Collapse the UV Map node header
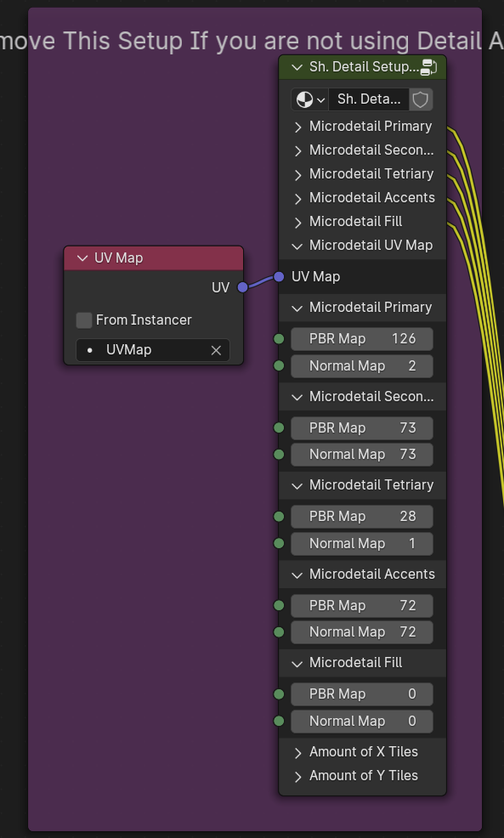 point(82,258)
